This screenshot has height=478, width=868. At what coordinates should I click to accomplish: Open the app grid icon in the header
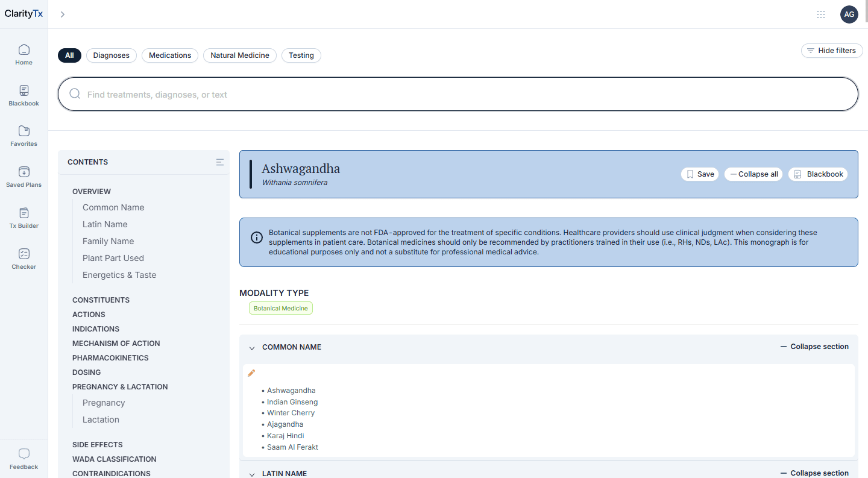[821, 14]
